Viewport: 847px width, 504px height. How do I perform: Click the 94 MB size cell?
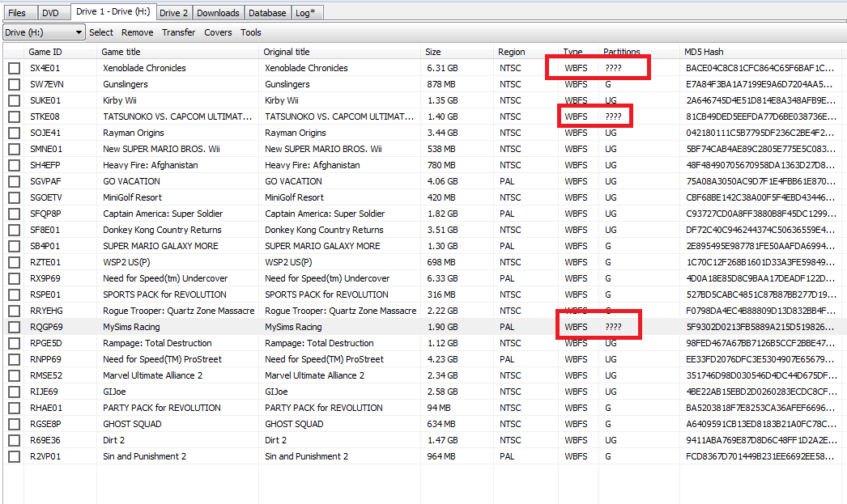tap(439, 408)
